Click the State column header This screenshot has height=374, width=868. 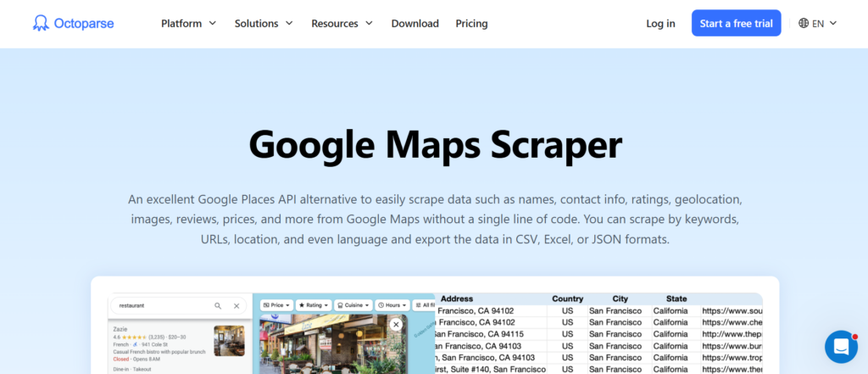[676, 299]
